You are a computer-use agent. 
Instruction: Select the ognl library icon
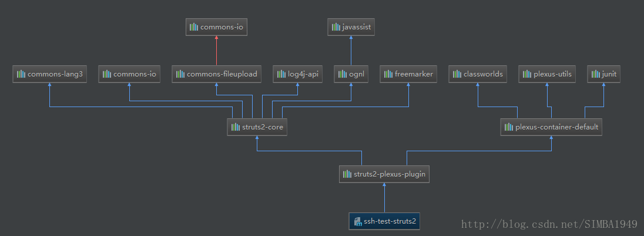pos(342,74)
